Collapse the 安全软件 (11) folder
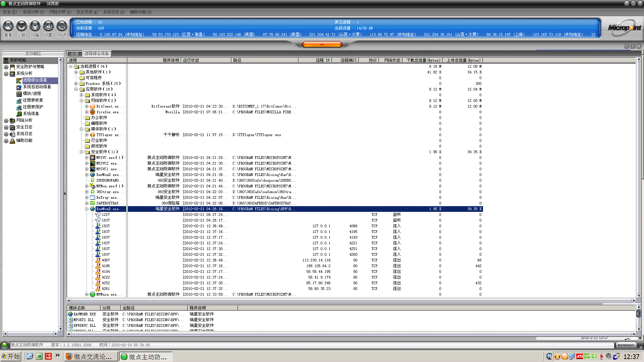Screen dimensions: 644x362 point(81,152)
